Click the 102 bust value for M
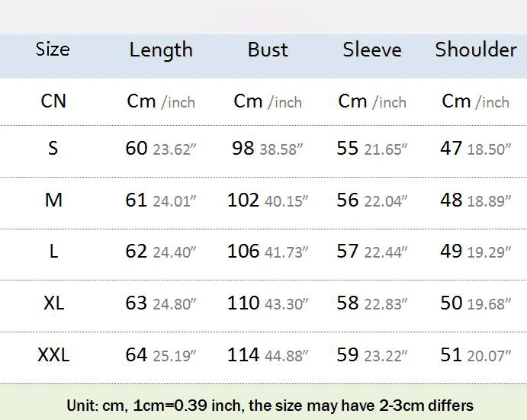This screenshot has height=420, width=527. pyautogui.click(x=243, y=200)
